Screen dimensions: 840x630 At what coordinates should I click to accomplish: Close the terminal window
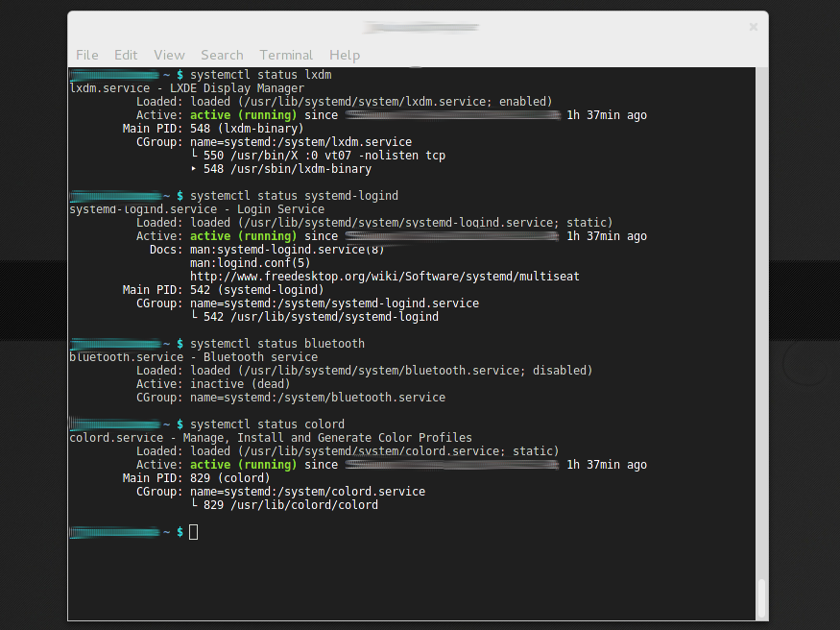754,27
